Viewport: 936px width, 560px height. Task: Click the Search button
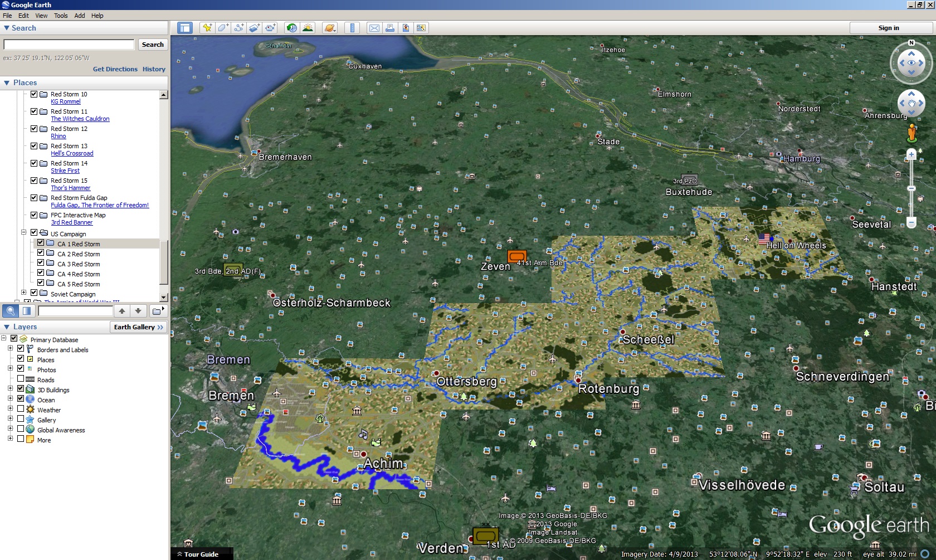coord(153,45)
